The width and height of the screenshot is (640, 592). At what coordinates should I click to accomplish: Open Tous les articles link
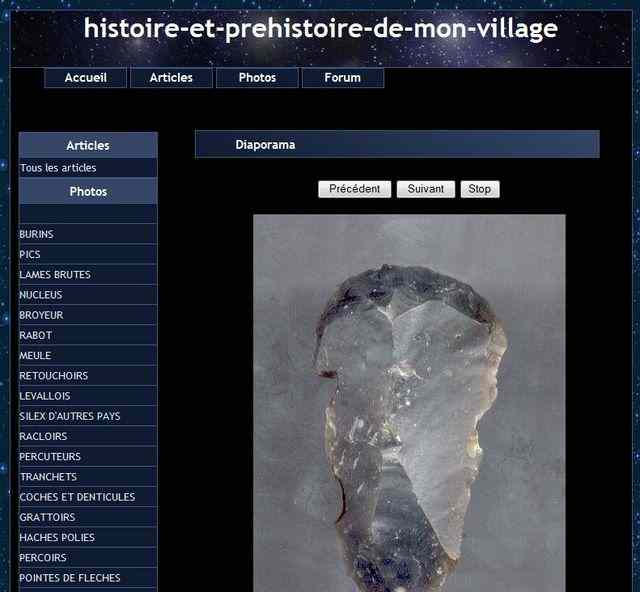58,168
